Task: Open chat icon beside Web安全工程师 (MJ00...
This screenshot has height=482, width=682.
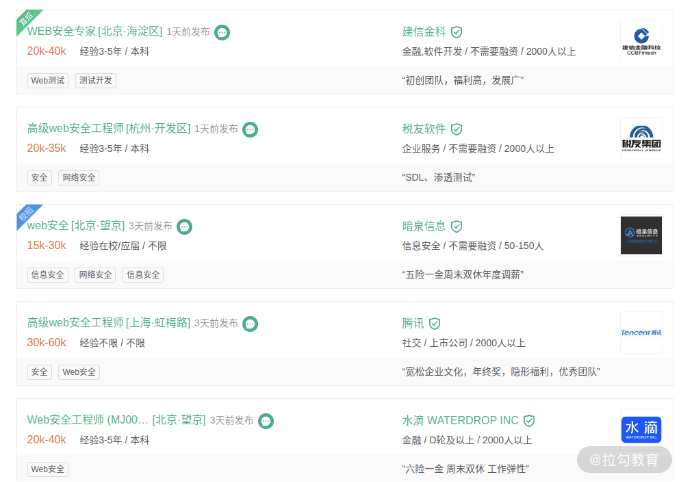Action: (x=266, y=421)
